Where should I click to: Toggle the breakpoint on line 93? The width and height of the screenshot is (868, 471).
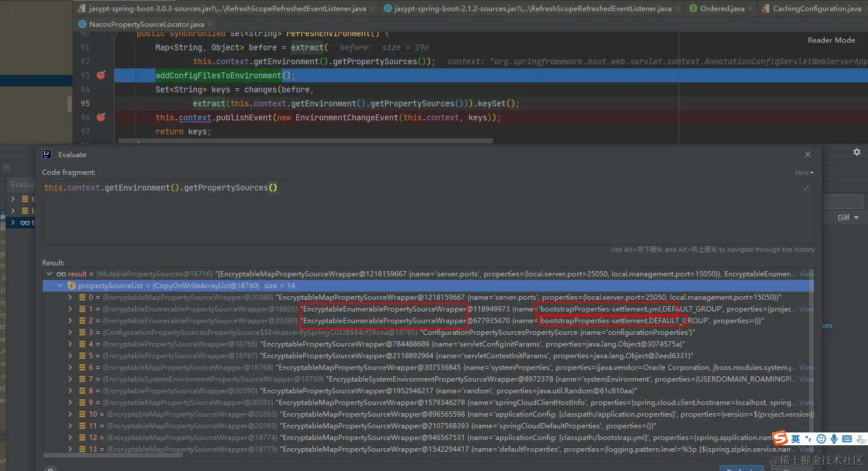pyautogui.click(x=101, y=75)
